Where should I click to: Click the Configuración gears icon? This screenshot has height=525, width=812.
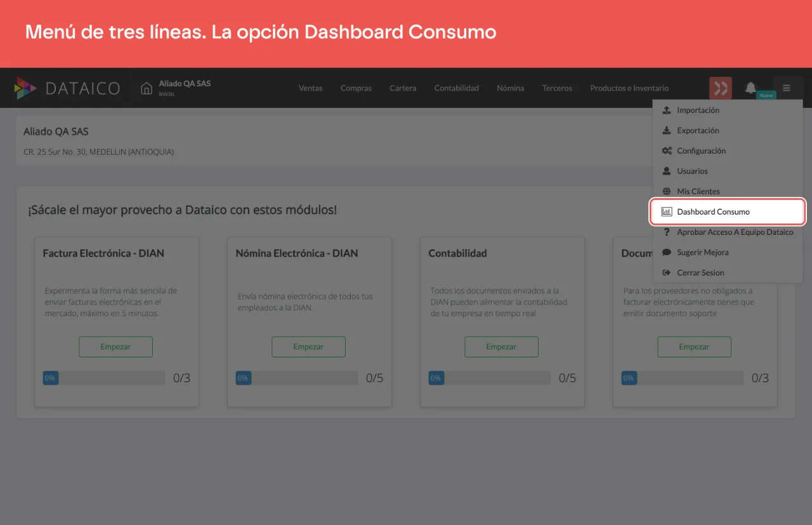[667, 150]
